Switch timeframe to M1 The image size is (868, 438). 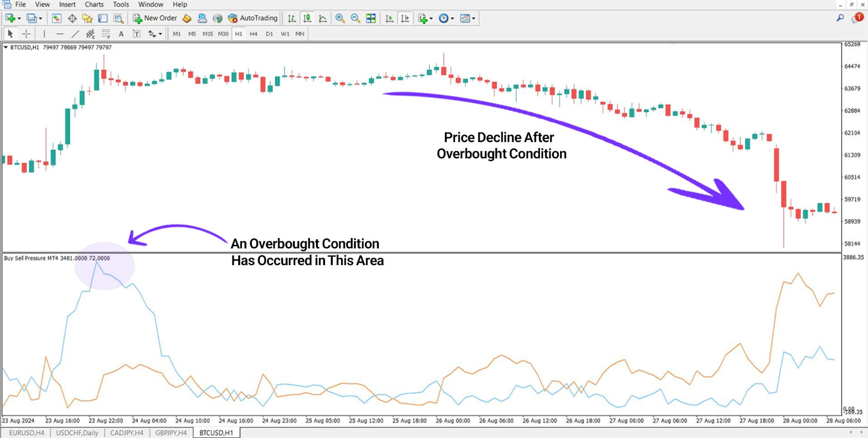(177, 34)
